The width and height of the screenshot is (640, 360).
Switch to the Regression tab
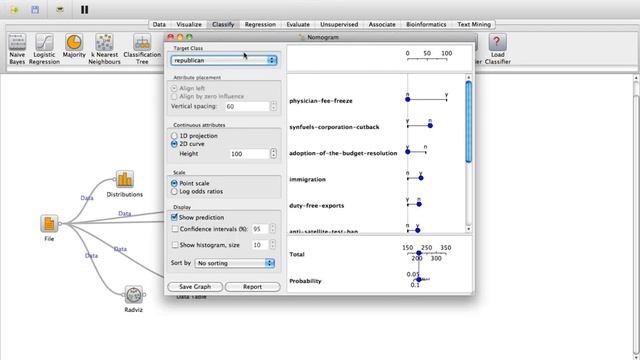pyautogui.click(x=260, y=24)
